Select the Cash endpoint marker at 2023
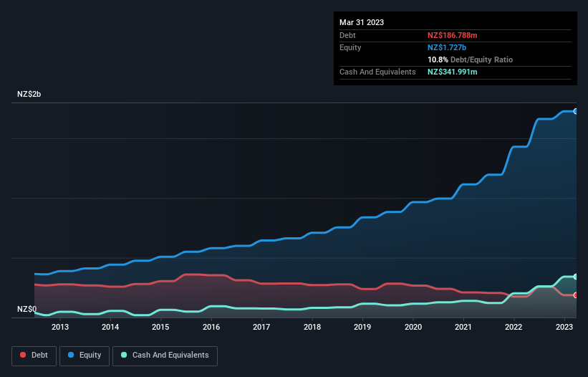Screen dimensions: 588x377 click(x=576, y=277)
